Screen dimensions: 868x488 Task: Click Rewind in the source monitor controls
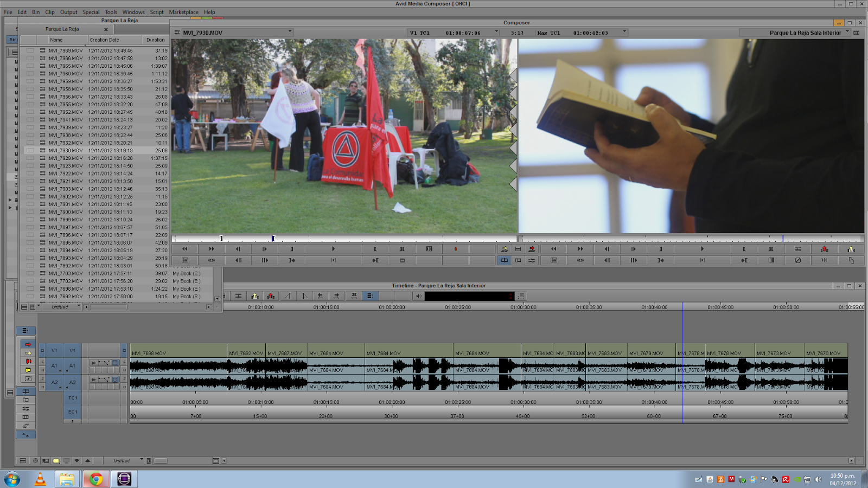click(185, 249)
